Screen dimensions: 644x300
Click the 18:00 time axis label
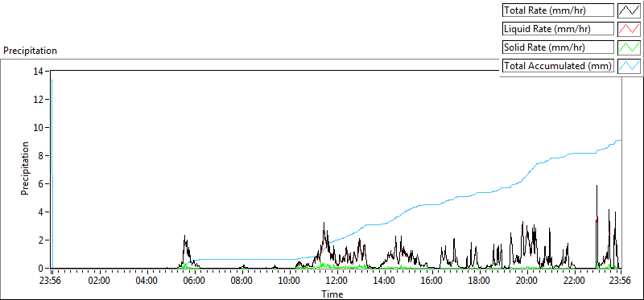tap(480, 282)
